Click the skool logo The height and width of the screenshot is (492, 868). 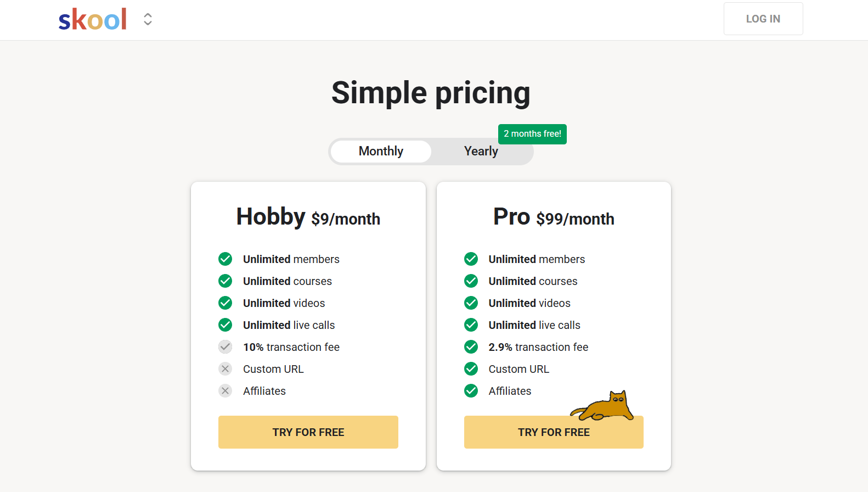point(92,19)
